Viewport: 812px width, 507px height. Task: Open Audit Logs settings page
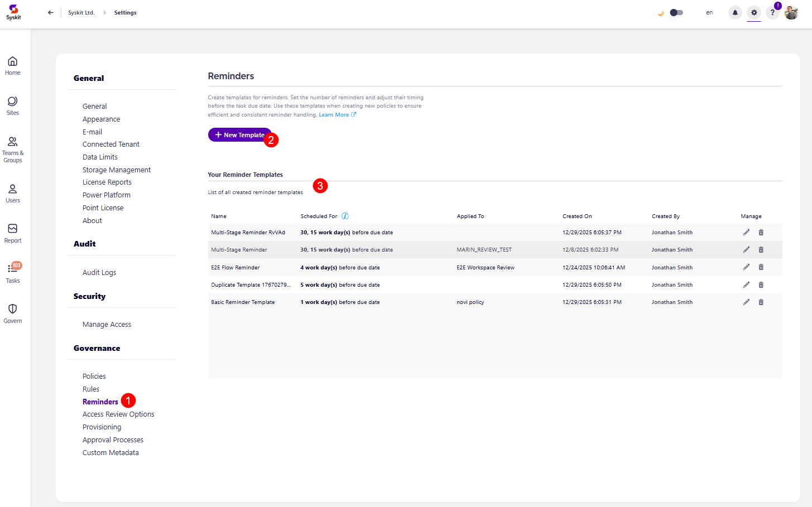pyautogui.click(x=99, y=273)
